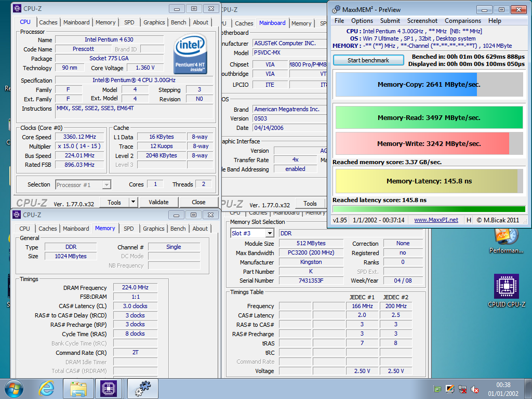The height and width of the screenshot is (399, 532).
Task: Click Tools button in top-left CPU-Z
Action: tap(114, 202)
